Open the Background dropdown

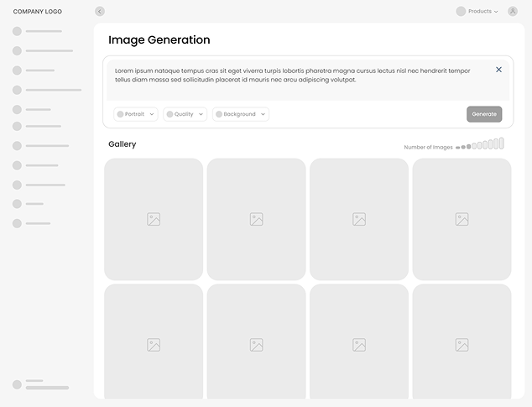241,114
